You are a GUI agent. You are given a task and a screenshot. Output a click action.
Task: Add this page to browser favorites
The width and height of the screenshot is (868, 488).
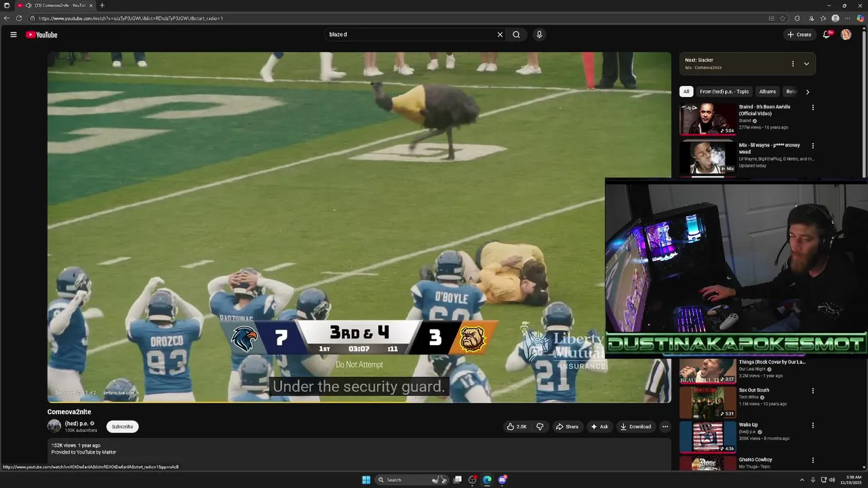point(783,18)
